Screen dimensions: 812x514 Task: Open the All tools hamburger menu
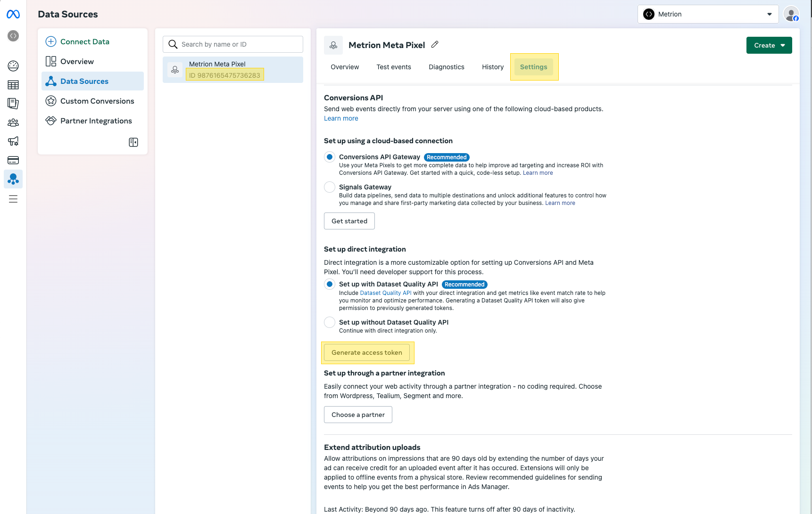(x=13, y=199)
